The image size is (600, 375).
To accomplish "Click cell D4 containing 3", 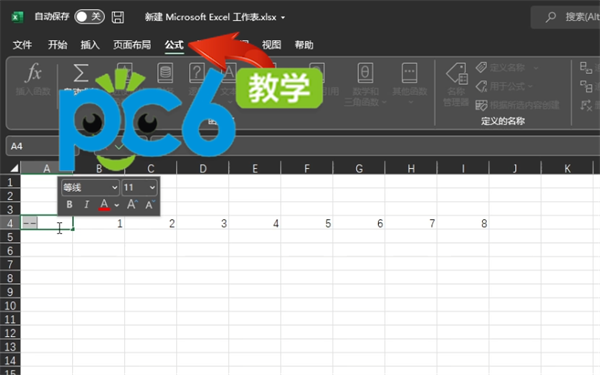I will 203,223.
